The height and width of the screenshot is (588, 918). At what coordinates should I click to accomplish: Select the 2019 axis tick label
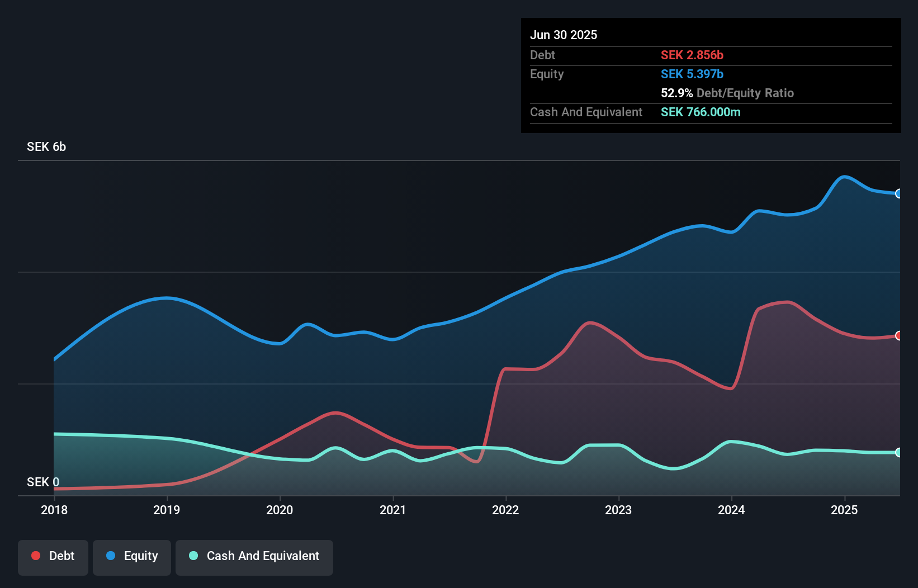coord(167,510)
